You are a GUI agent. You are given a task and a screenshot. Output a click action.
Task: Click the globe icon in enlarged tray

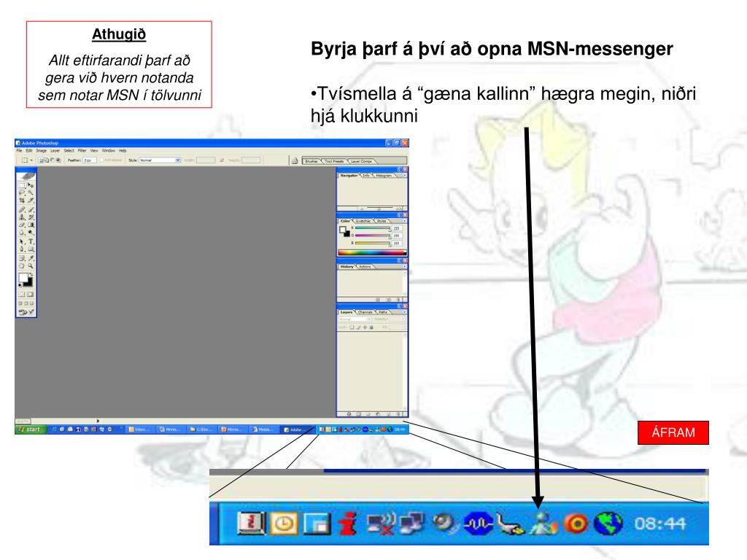(x=607, y=524)
